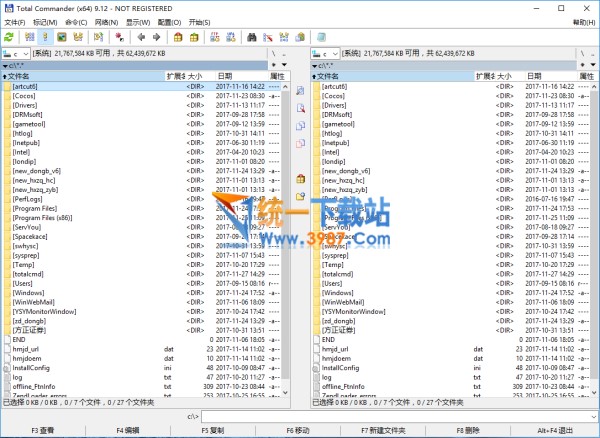Screen dimensions: 600x438
Task: Click the Back arrow in toolbar
Action: coord(142,37)
